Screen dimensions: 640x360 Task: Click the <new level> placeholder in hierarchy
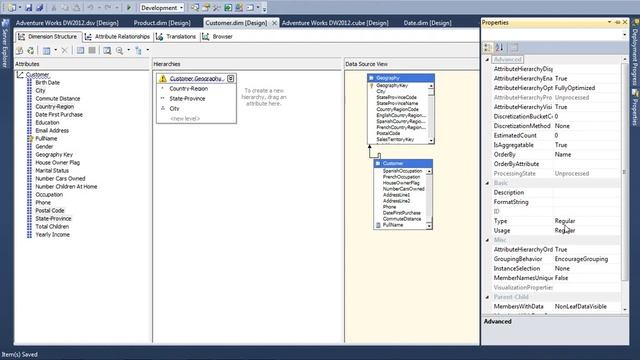tap(185, 118)
